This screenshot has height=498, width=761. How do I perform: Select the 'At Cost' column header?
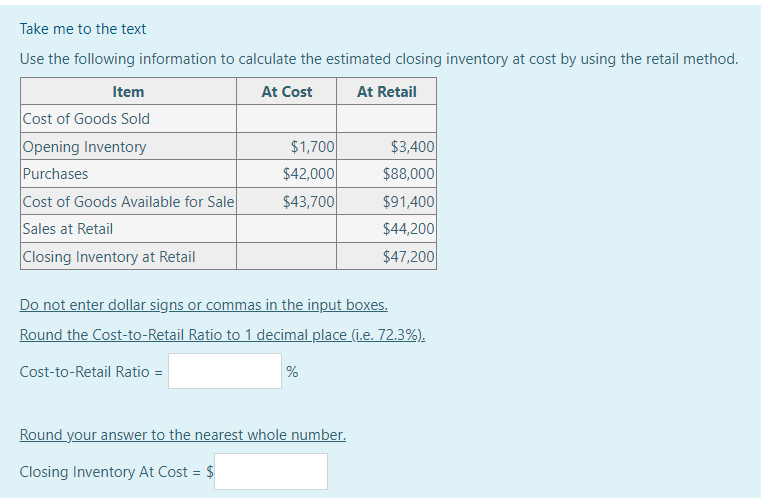286,91
